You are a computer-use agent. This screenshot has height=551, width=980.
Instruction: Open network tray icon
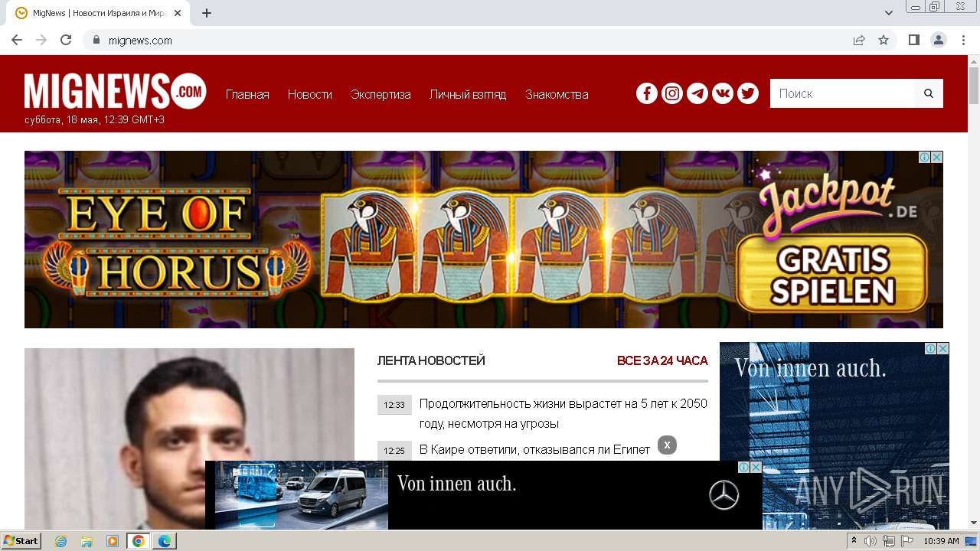[889, 541]
